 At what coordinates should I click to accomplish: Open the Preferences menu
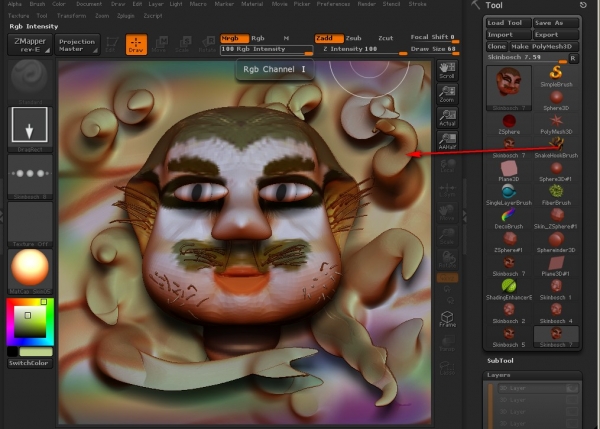coord(333,4)
